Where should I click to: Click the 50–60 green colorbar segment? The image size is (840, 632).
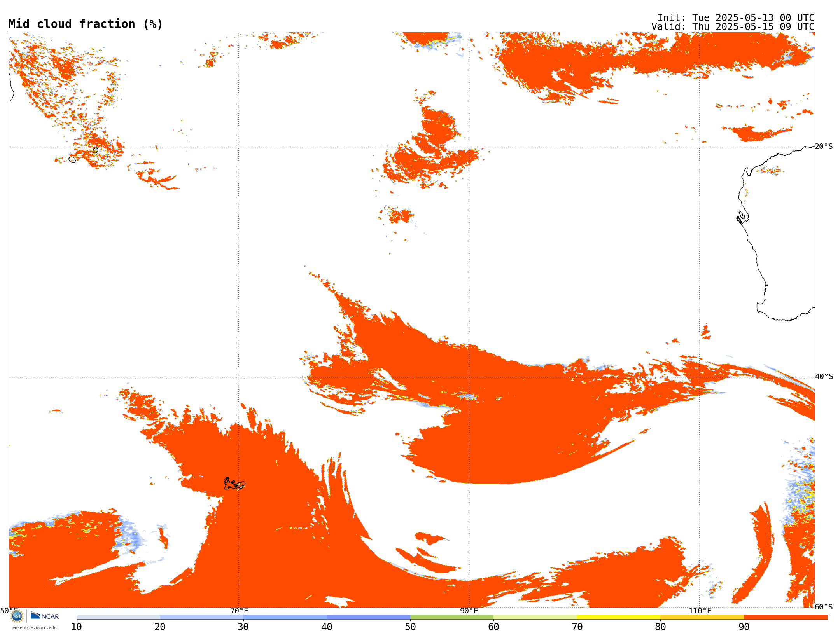point(452,617)
